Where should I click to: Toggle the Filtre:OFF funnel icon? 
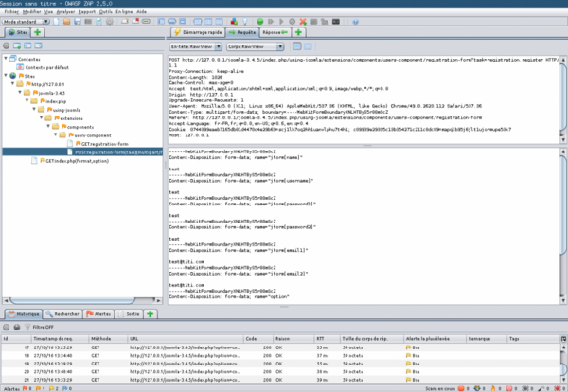(x=27, y=327)
